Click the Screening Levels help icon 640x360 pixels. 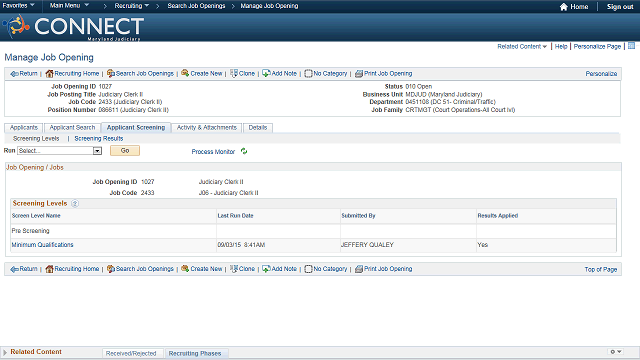75,203
